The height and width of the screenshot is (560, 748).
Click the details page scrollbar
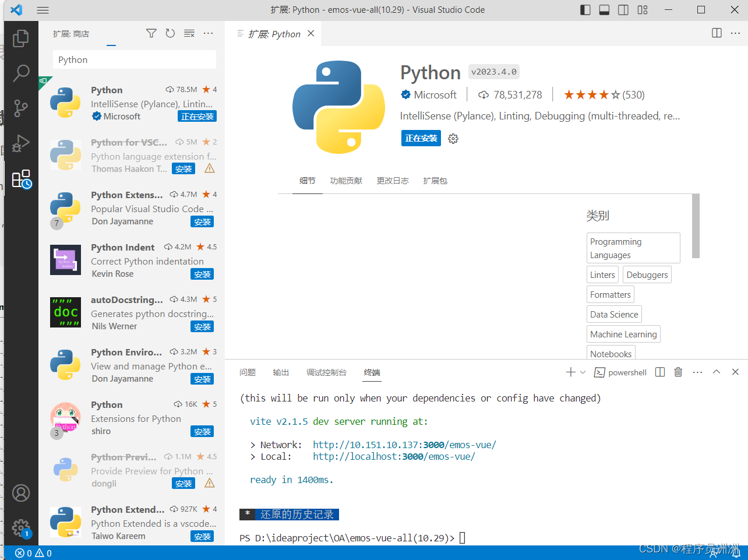coord(696,226)
